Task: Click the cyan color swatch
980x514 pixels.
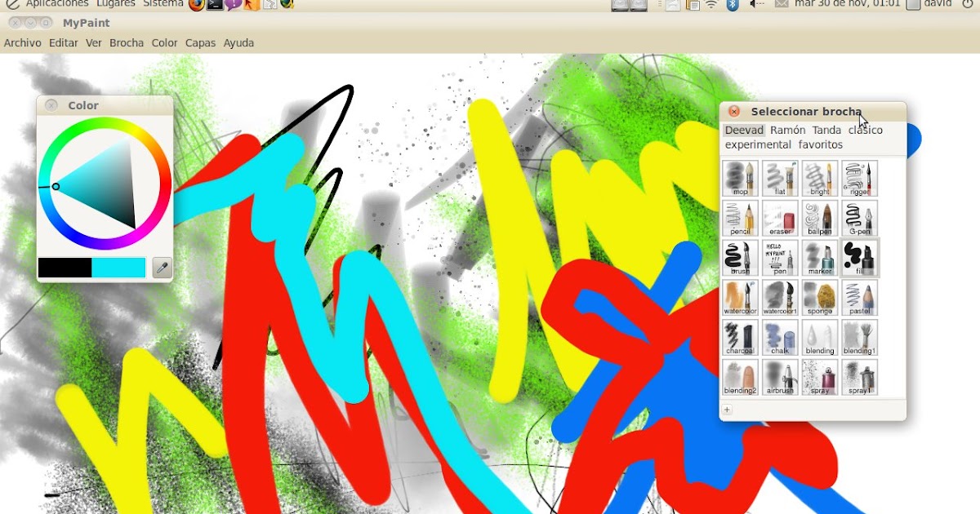Action: click(118, 268)
